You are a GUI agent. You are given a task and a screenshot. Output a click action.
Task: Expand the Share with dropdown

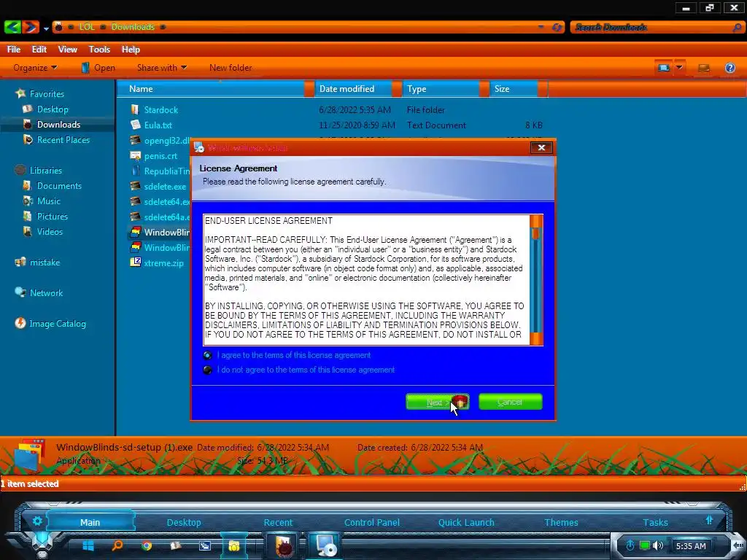161,68
